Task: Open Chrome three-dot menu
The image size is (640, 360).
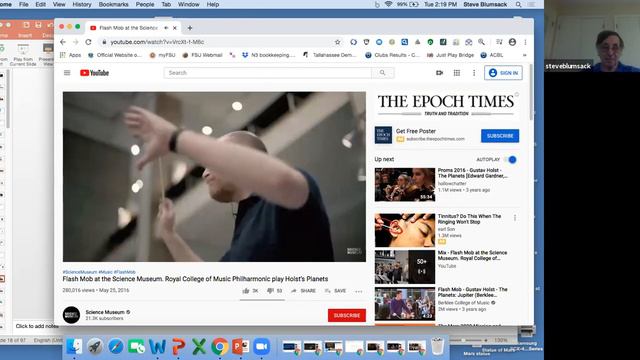Action: 525,42
